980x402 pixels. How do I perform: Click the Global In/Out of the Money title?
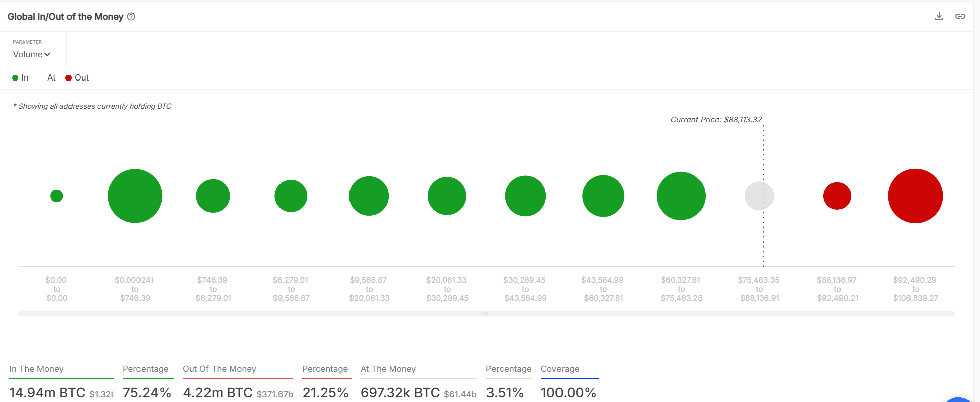click(65, 16)
